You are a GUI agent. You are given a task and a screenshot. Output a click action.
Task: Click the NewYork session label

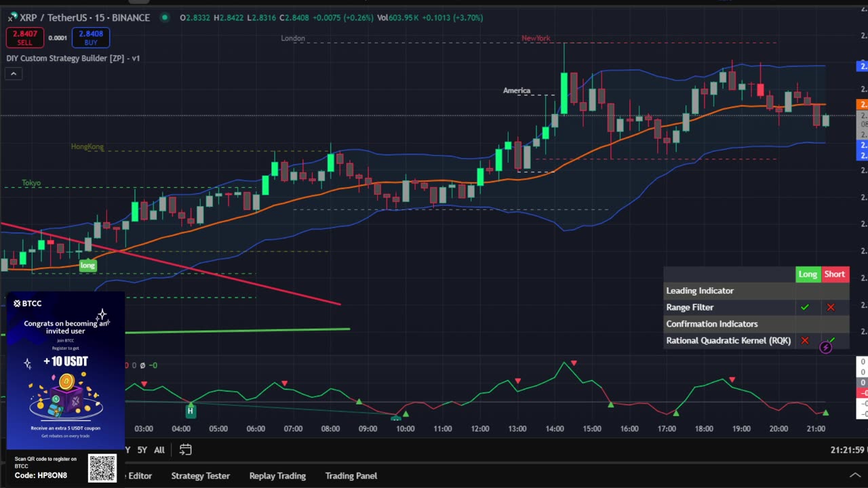point(536,38)
